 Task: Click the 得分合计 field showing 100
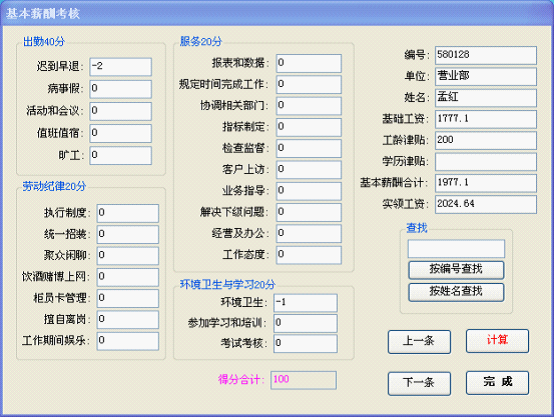(x=303, y=380)
